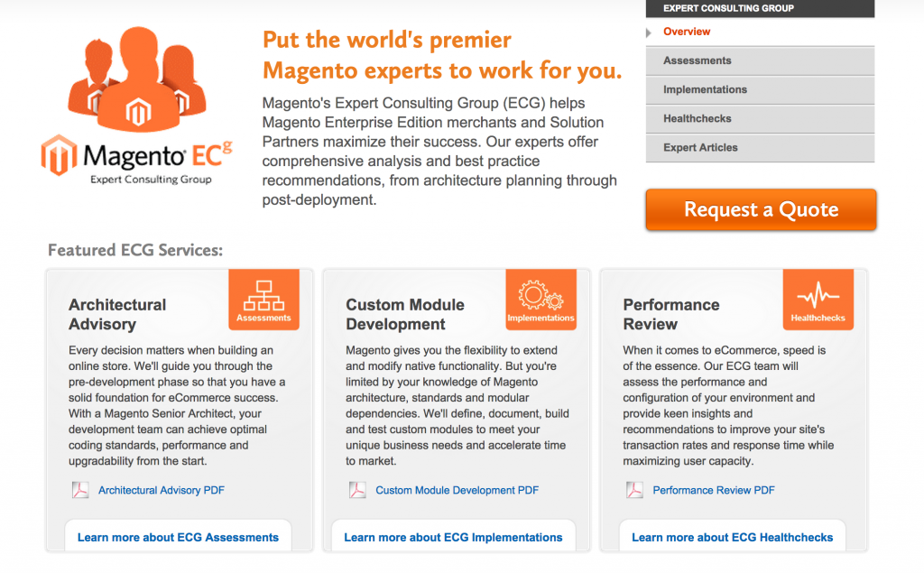Click the Expert Consulting Group sidebar header
Viewport: 924px width, 573px height.
coord(760,8)
